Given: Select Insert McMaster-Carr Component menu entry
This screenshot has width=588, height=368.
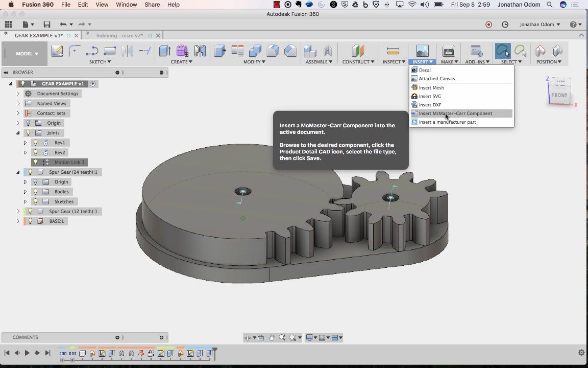Looking at the screenshot, I should (455, 113).
